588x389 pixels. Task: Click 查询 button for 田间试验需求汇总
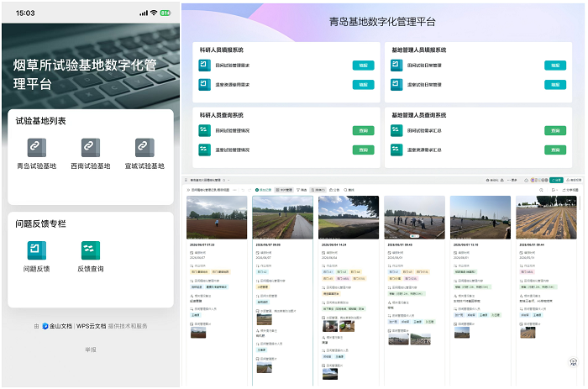(555, 130)
